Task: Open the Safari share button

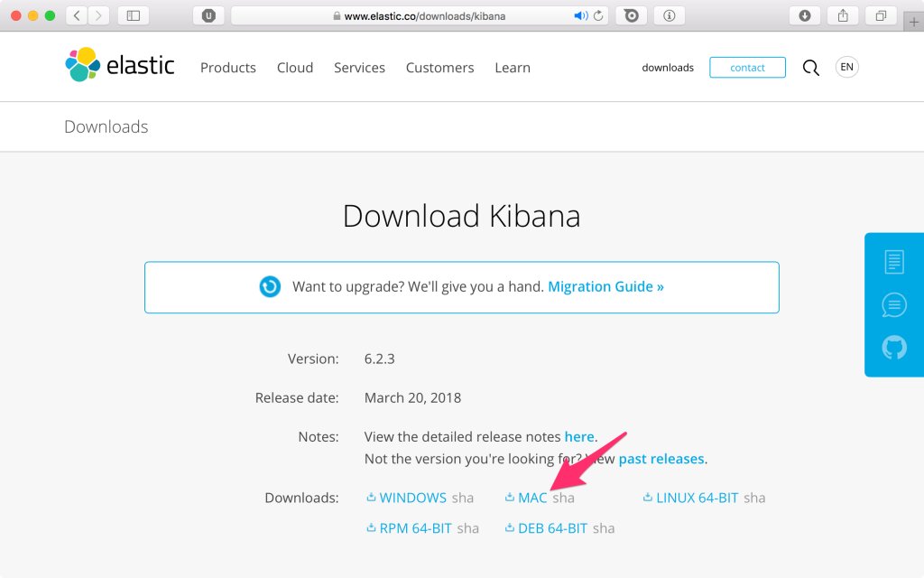Action: point(843,16)
